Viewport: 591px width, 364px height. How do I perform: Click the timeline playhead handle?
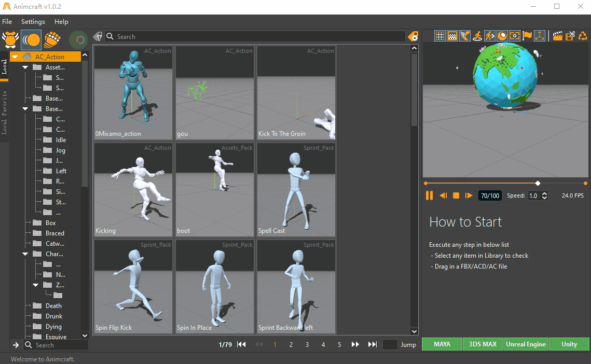[x=538, y=183]
